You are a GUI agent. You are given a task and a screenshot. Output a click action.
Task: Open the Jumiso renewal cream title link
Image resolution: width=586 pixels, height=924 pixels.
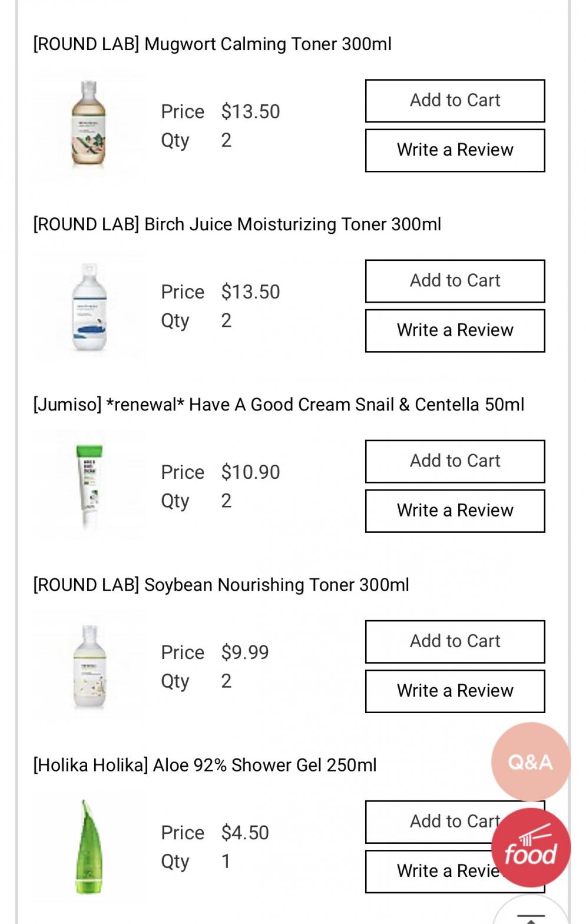279,405
